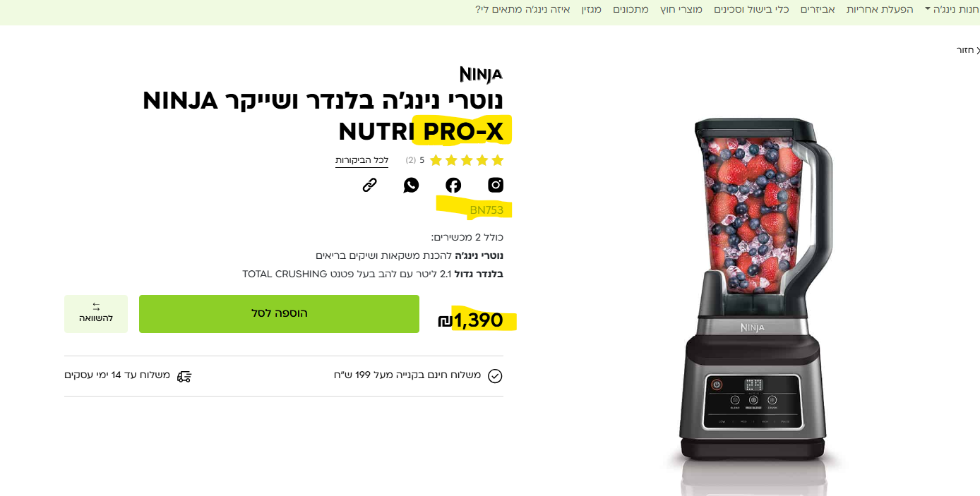
Task: Click the delivery truck icon
Action: (184, 376)
